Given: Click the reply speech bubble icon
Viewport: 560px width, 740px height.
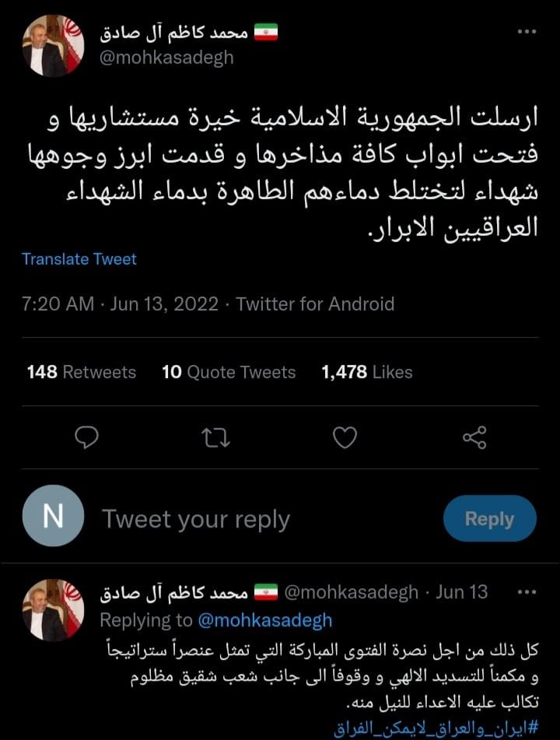Looking at the screenshot, I should pyautogui.click(x=86, y=438).
